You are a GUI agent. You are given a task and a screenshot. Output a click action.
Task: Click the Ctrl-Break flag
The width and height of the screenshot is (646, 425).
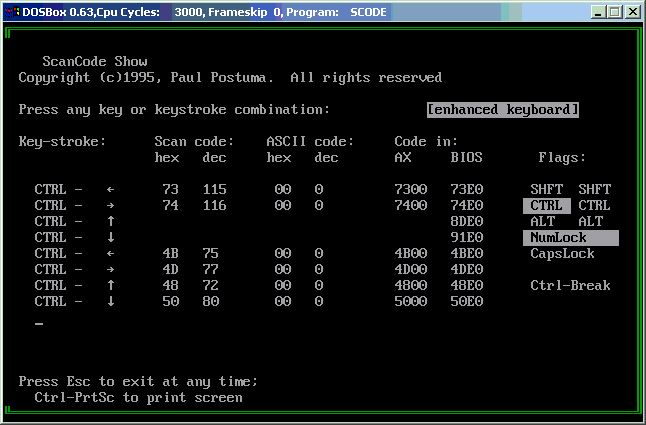571,285
